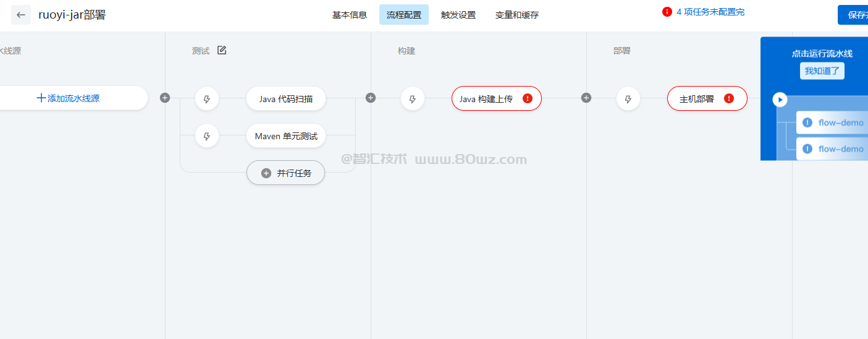
Task: Dismiss the tip with 我知道了
Action: [822, 71]
